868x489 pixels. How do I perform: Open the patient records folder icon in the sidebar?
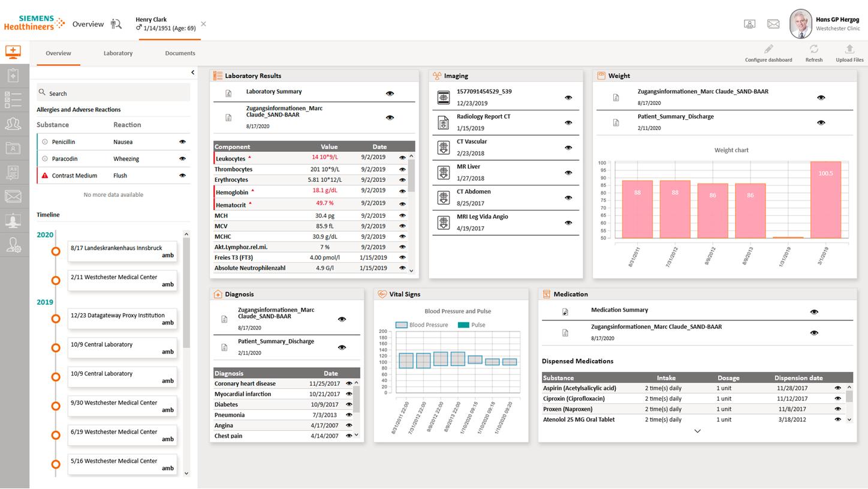(13, 148)
